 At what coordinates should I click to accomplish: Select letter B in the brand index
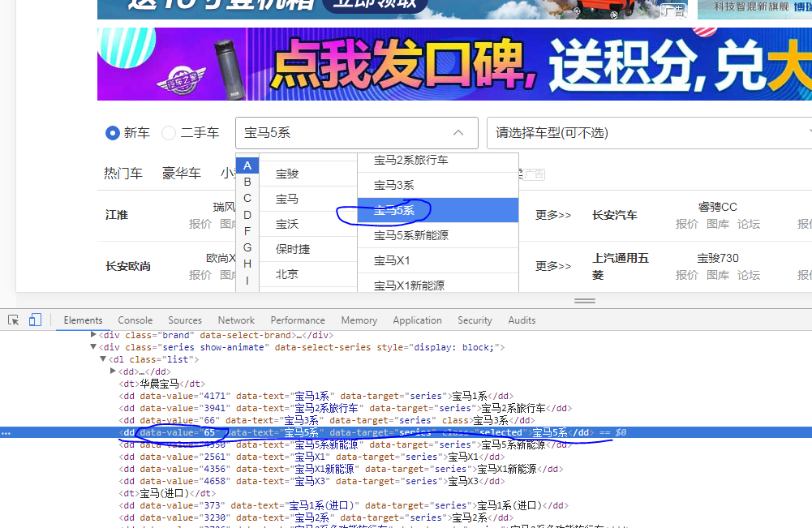tap(247, 182)
